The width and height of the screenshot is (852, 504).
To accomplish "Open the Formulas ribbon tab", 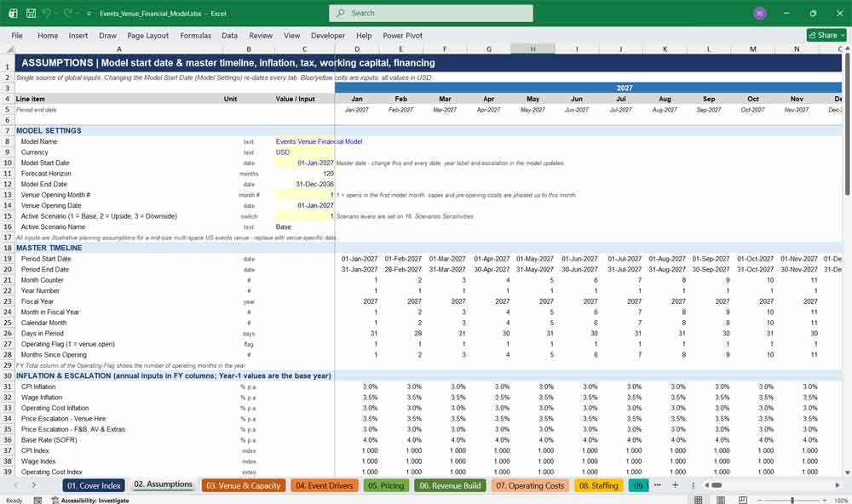I will coord(196,35).
